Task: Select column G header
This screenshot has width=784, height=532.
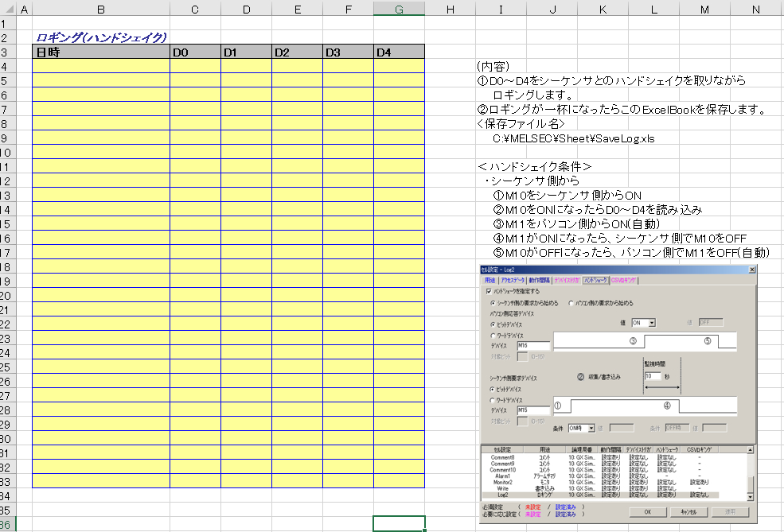Action: 399,9
